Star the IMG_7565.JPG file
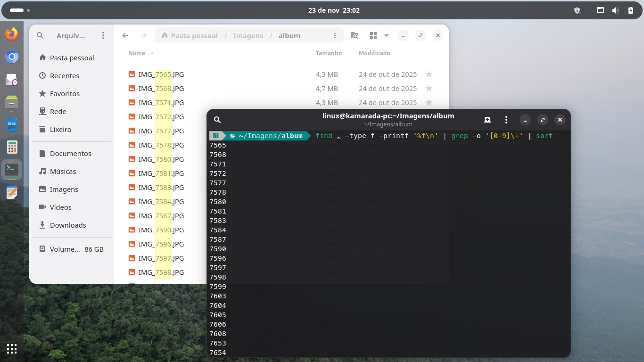Screen dimensions: 644x362 pos(429,74)
